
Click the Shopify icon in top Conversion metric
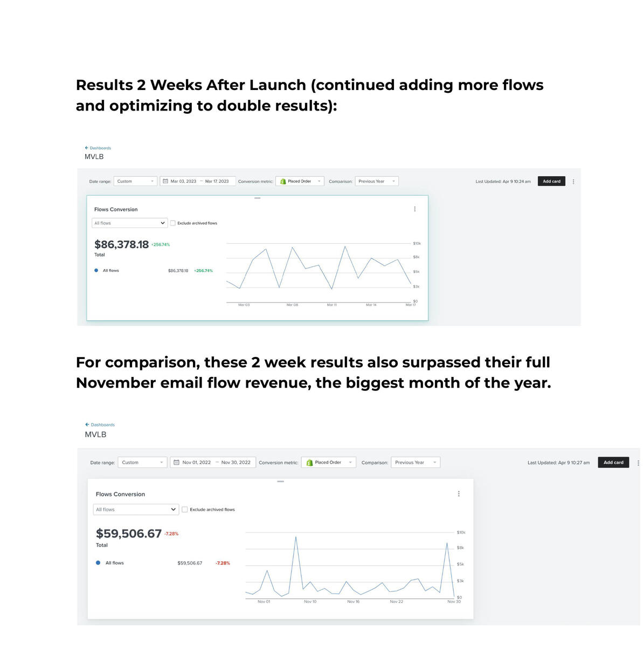click(x=283, y=182)
